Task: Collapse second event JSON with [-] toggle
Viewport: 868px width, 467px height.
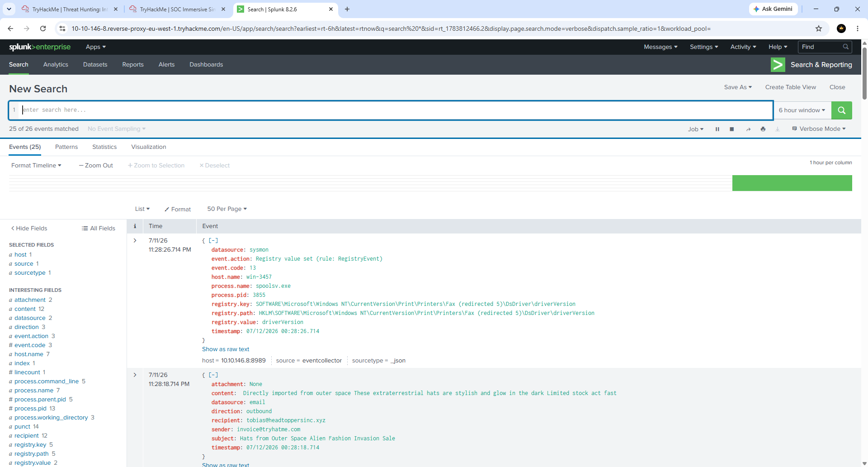Action: [213, 375]
